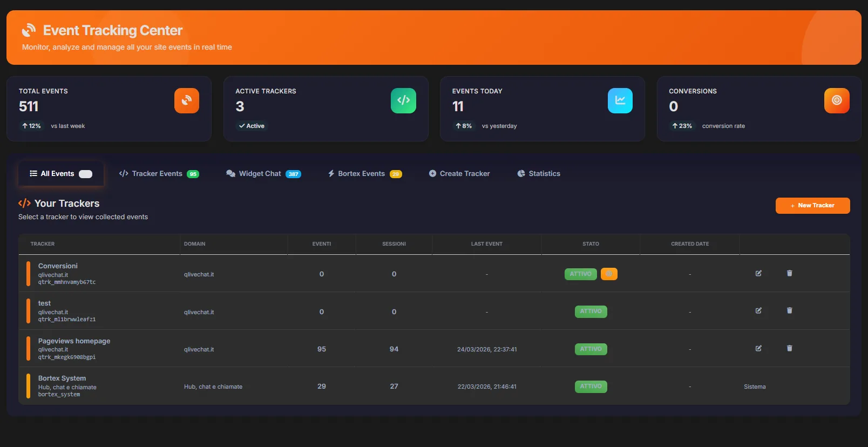Screen dimensions: 868x447
Task: Click the blue Events Today chart icon
Action: (x=620, y=101)
